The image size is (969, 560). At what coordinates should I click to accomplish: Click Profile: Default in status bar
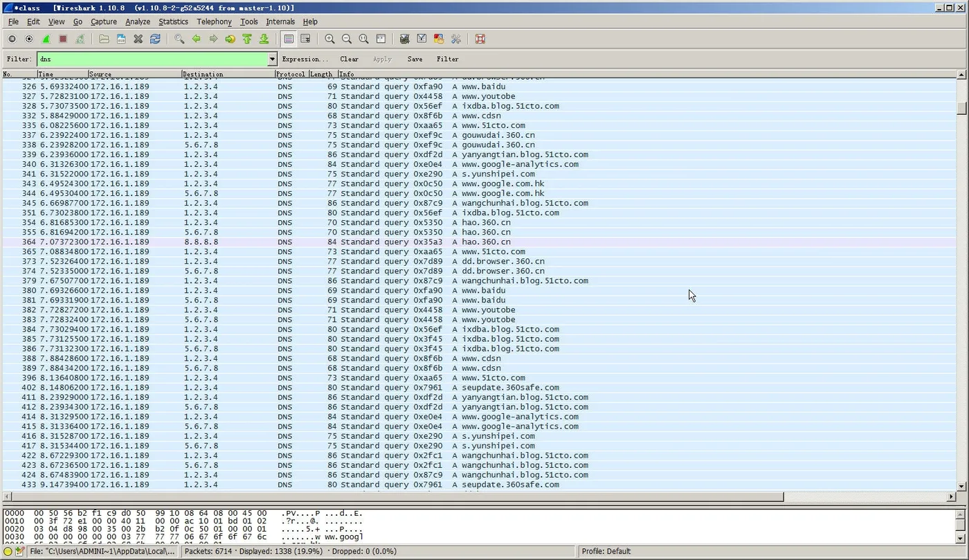(606, 552)
